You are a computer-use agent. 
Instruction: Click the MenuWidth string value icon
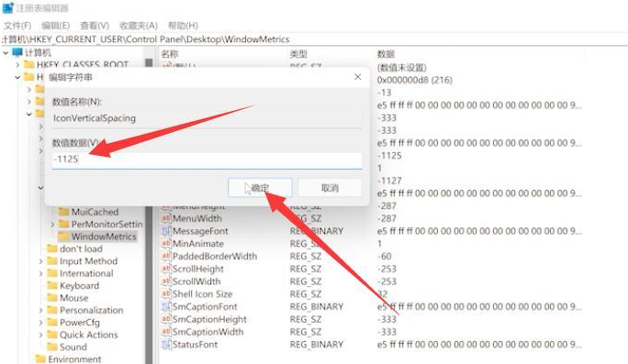coord(166,218)
